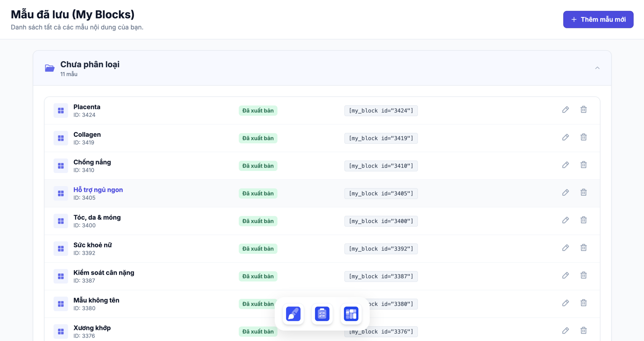
Task: Click the Mẫu đã lưu (My Blocks) heading
Action: tap(73, 14)
